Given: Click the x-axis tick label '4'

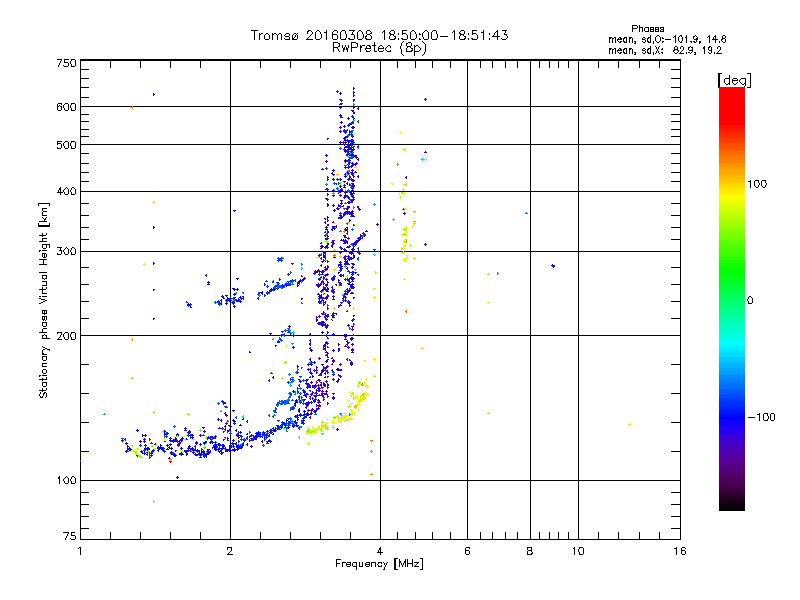Looking at the screenshot, I should (380, 551).
